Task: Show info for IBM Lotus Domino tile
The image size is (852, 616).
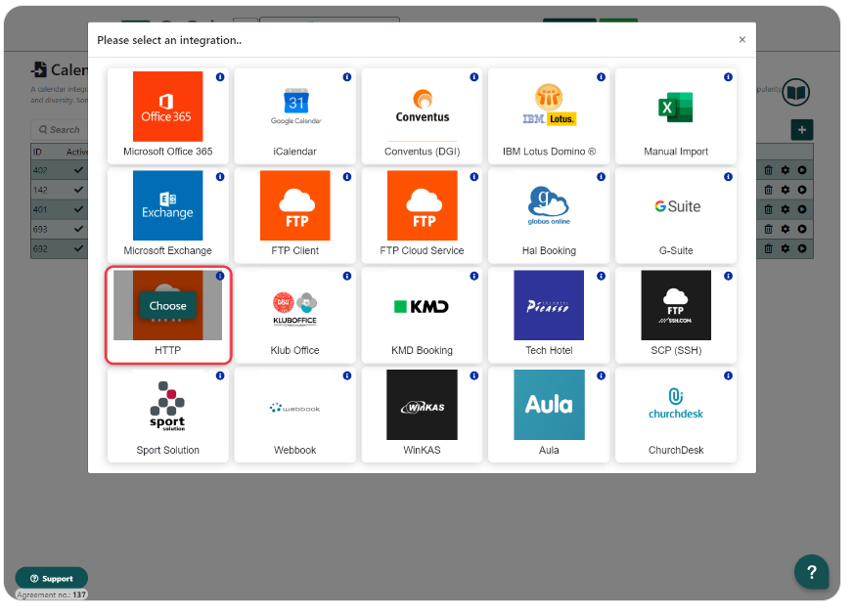Action: click(601, 77)
